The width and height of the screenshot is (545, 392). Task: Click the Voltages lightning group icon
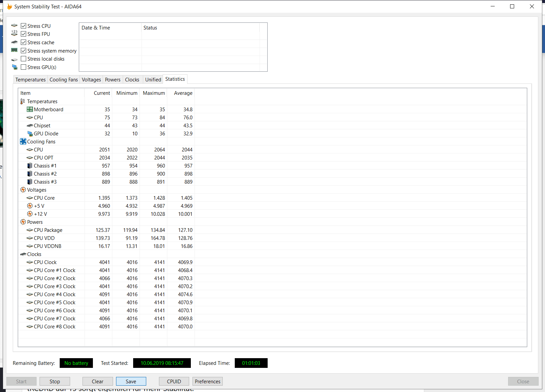click(23, 190)
